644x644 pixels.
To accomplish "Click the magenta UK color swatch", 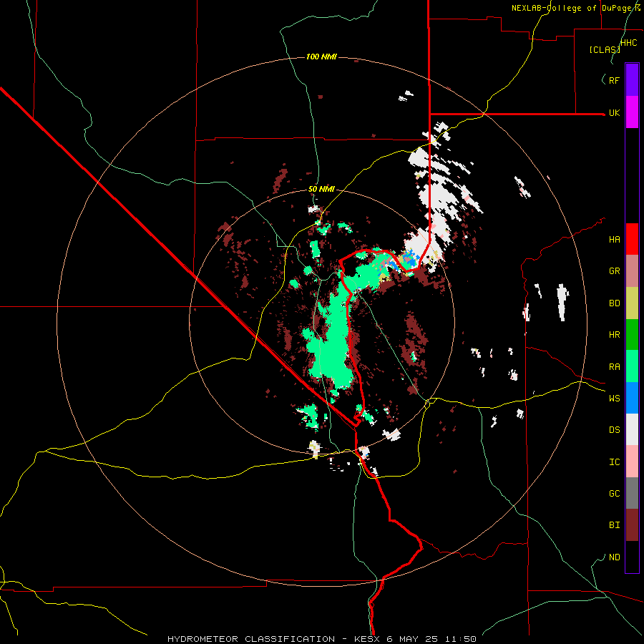I will pyautogui.click(x=632, y=112).
